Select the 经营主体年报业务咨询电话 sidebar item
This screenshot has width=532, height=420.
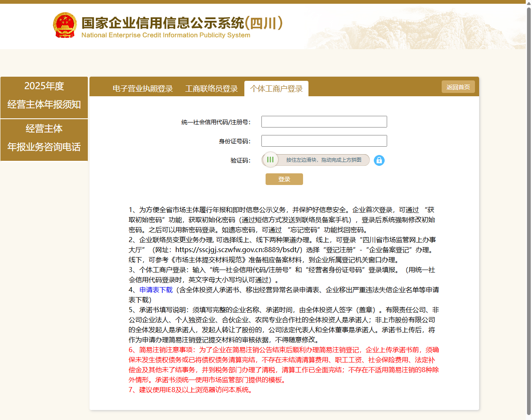point(44,140)
